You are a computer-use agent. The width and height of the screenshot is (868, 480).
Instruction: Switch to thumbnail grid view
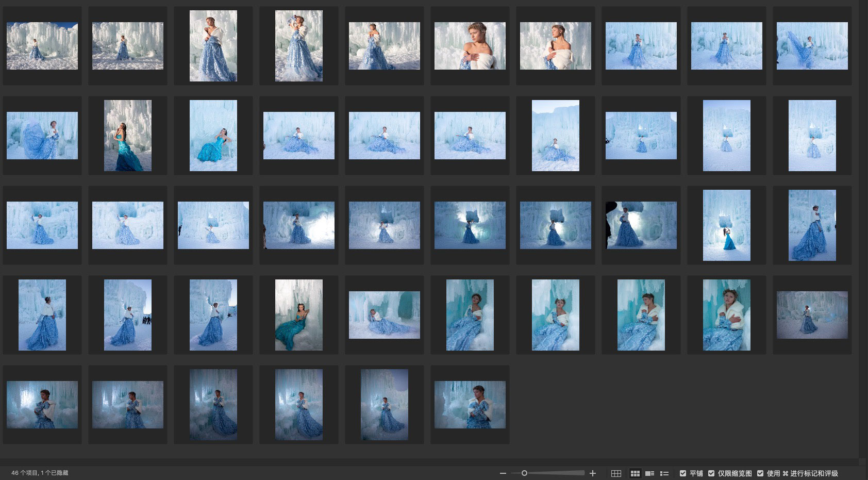tap(635, 473)
